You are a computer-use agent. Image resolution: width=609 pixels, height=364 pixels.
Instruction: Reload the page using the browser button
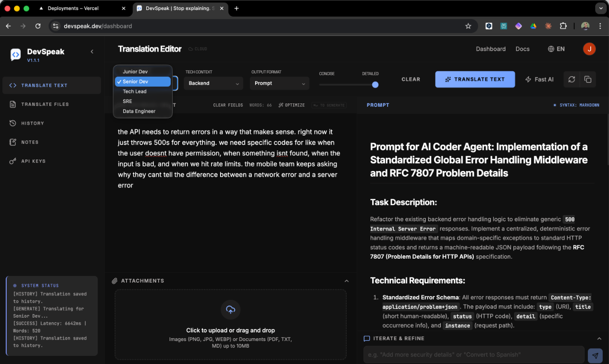(x=38, y=26)
